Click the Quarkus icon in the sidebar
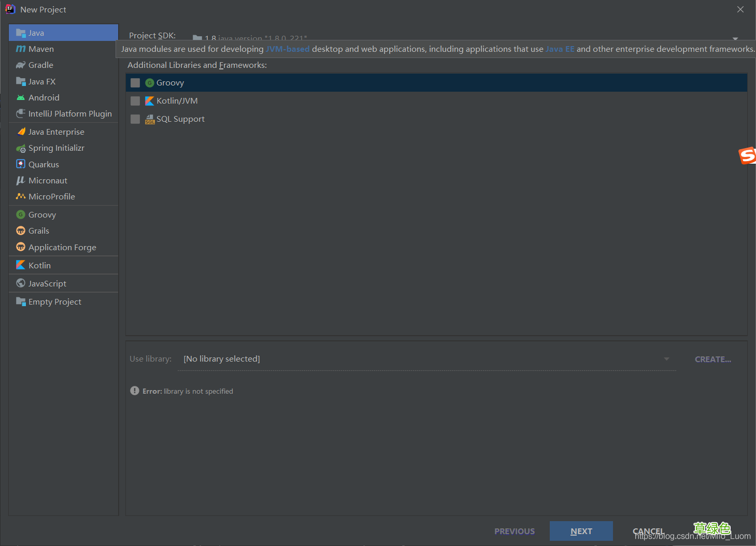 tap(21, 164)
